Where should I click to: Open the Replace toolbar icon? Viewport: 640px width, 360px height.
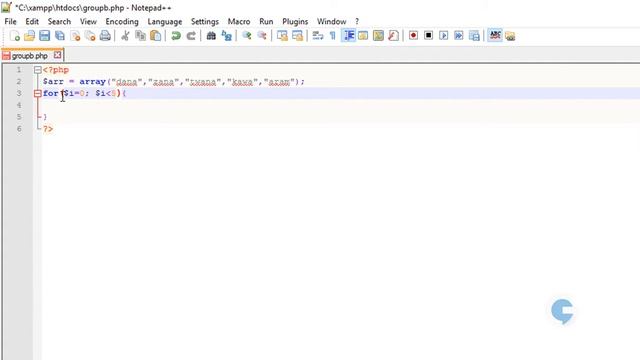pos(227,36)
